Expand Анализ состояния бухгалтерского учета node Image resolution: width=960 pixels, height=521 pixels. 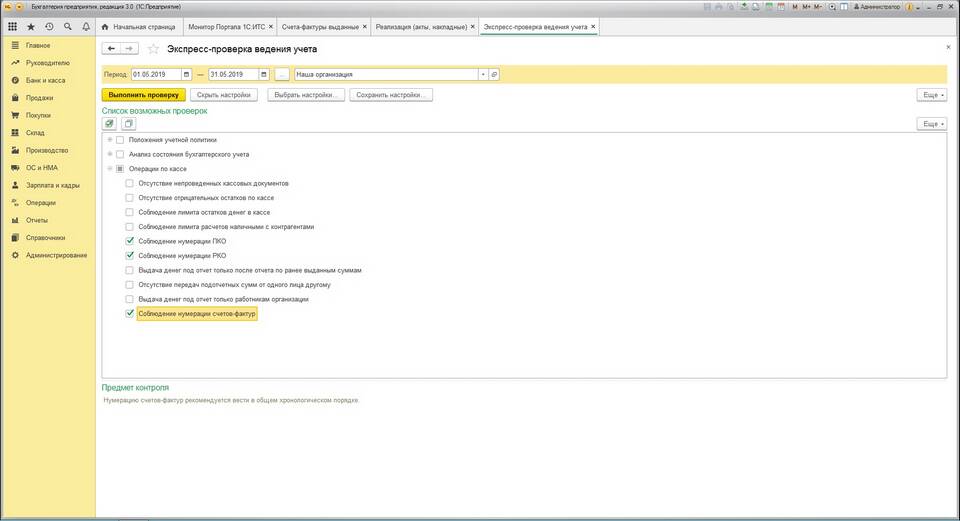pos(110,154)
